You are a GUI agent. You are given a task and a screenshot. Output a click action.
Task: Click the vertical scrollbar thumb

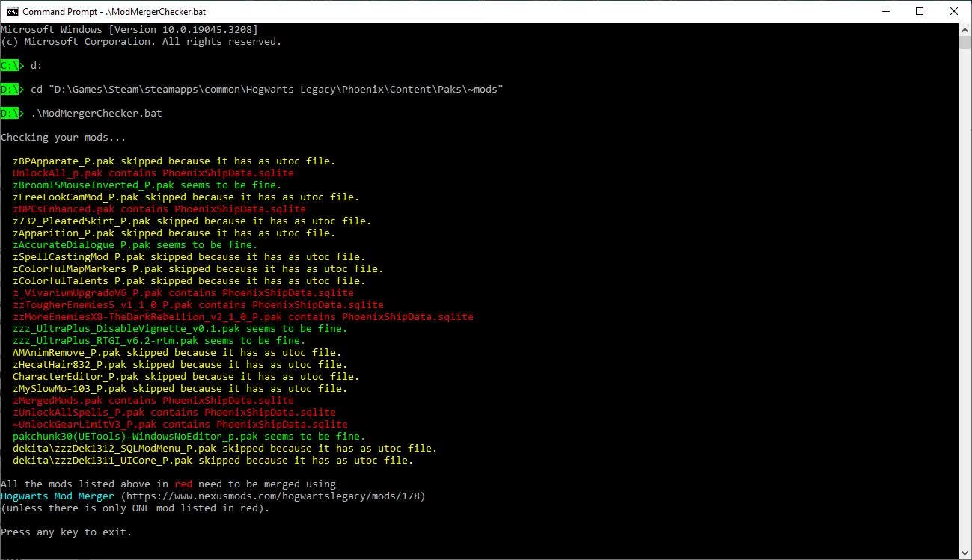[965, 42]
